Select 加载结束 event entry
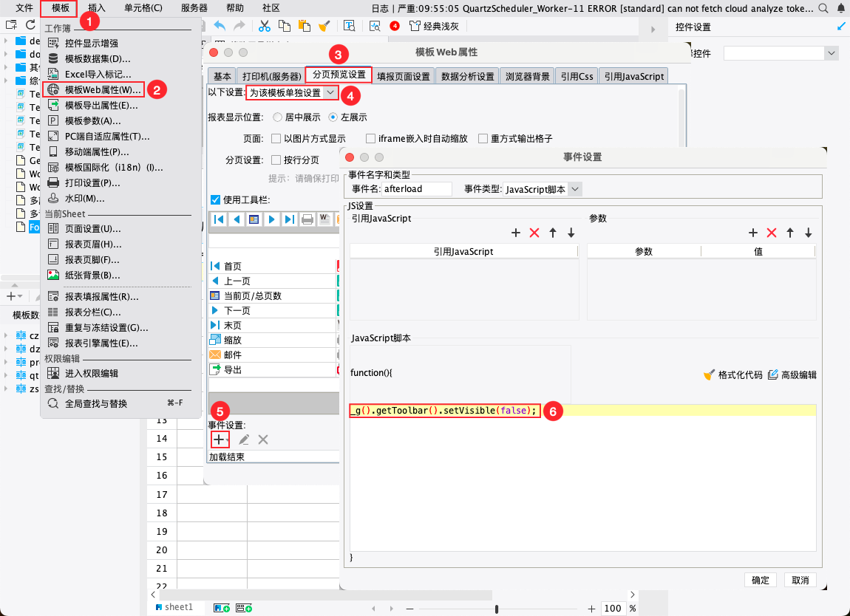 [x=273, y=456]
